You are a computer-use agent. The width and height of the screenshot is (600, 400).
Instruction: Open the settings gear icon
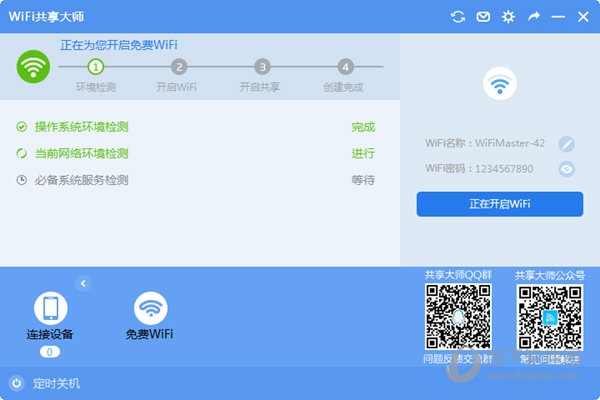[x=508, y=17]
